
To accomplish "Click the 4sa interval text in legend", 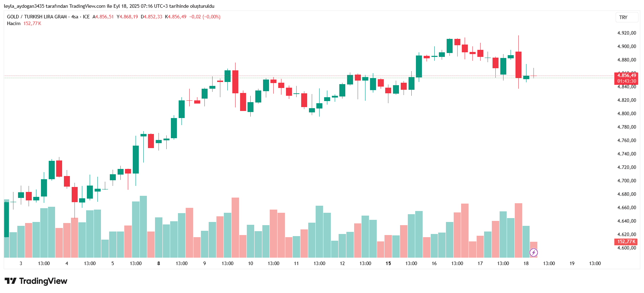I will (75, 17).
